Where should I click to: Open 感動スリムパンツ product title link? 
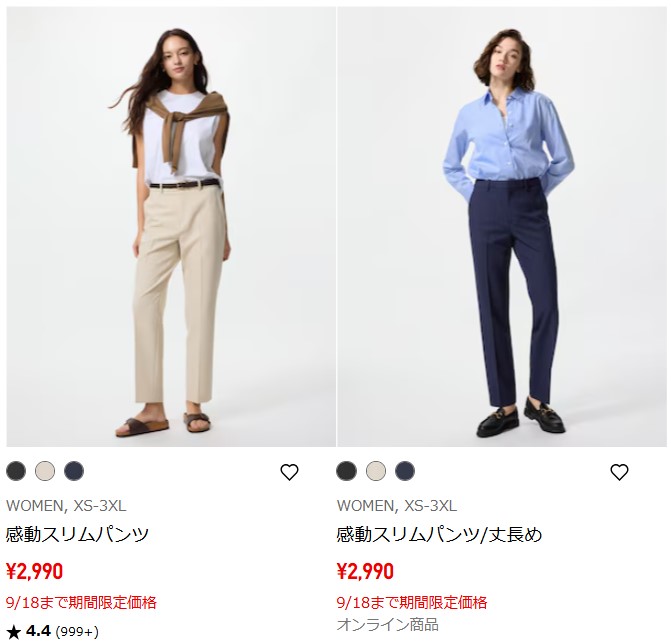tap(77, 534)
